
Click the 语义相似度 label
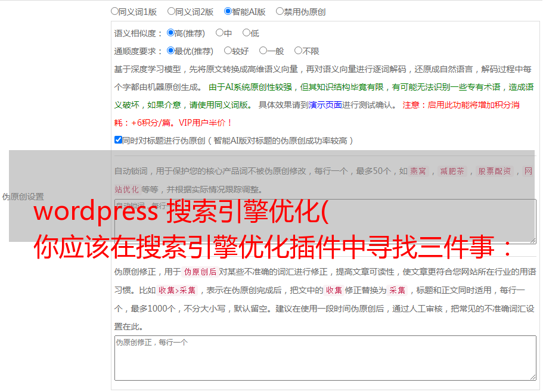[138, 33]
